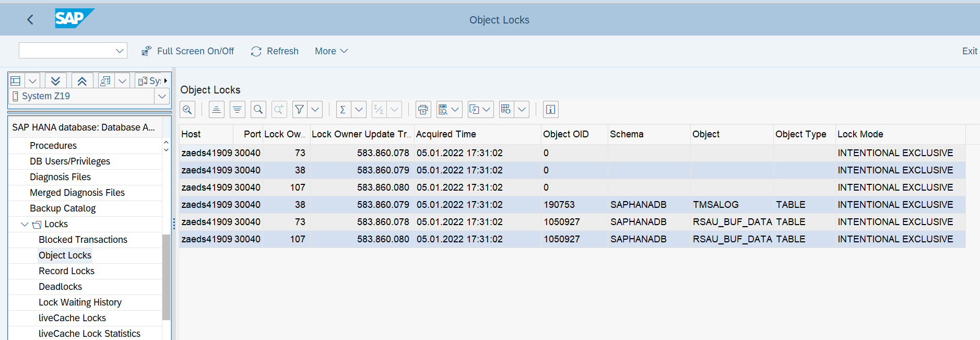Sort the table in descending order

(237, 110)
